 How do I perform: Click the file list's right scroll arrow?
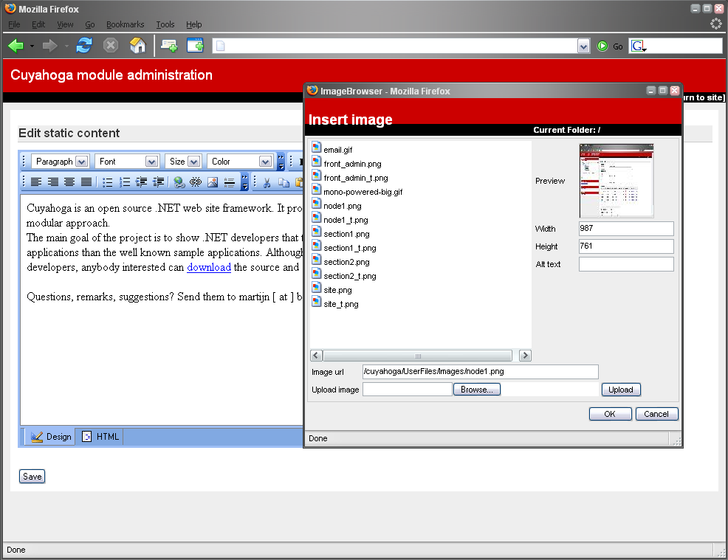tap(525, 356)
